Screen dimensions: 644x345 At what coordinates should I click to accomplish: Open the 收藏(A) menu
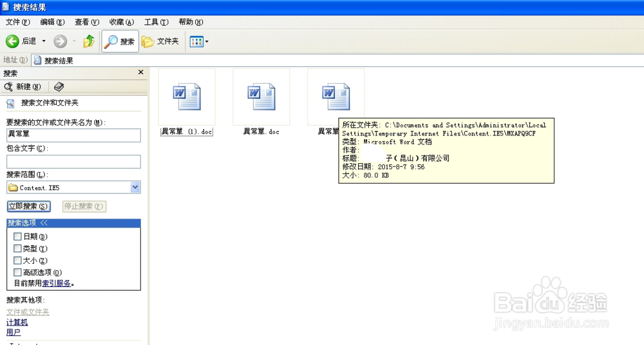pos(122,22)
